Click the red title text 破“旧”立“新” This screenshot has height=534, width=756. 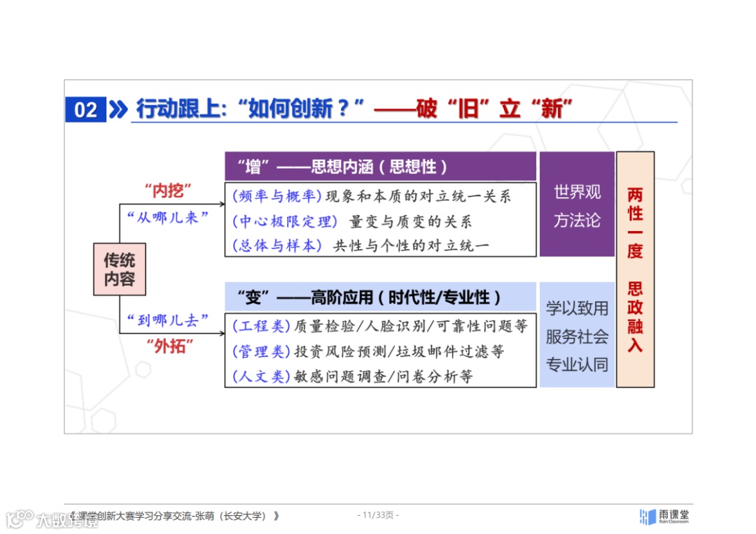[493, 108]
